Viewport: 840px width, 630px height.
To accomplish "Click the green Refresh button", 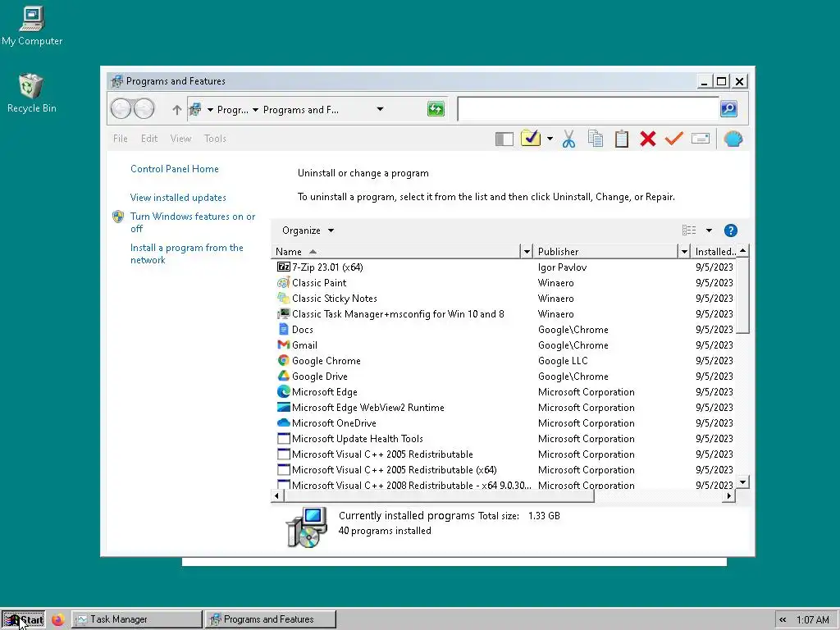I will click(436, 109).
